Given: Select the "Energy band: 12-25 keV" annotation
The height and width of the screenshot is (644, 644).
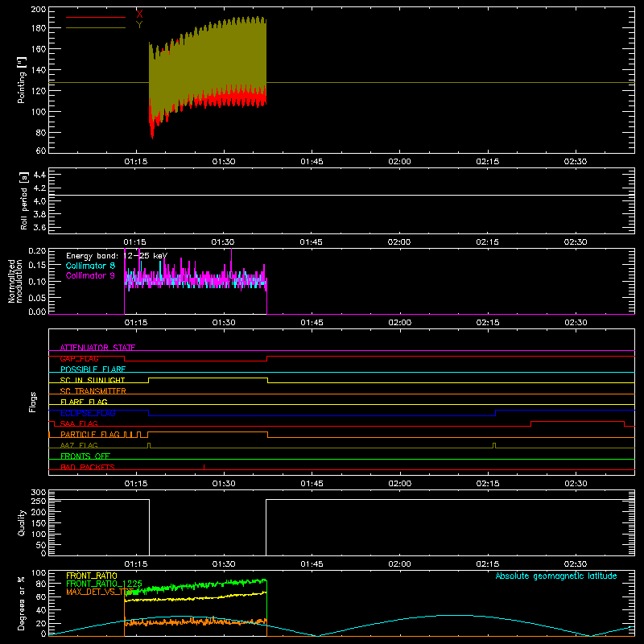Looking at the screenshot, I should tap(117, 256).
